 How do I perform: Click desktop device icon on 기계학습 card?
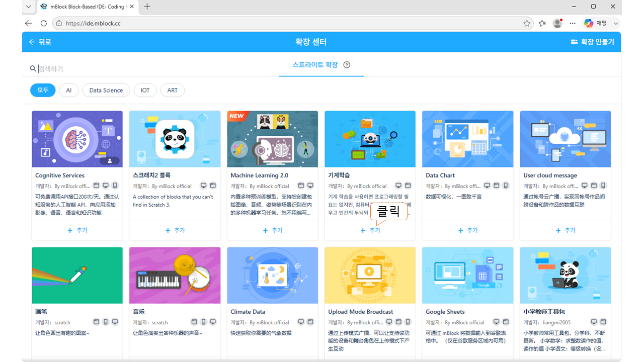(398, 186)
